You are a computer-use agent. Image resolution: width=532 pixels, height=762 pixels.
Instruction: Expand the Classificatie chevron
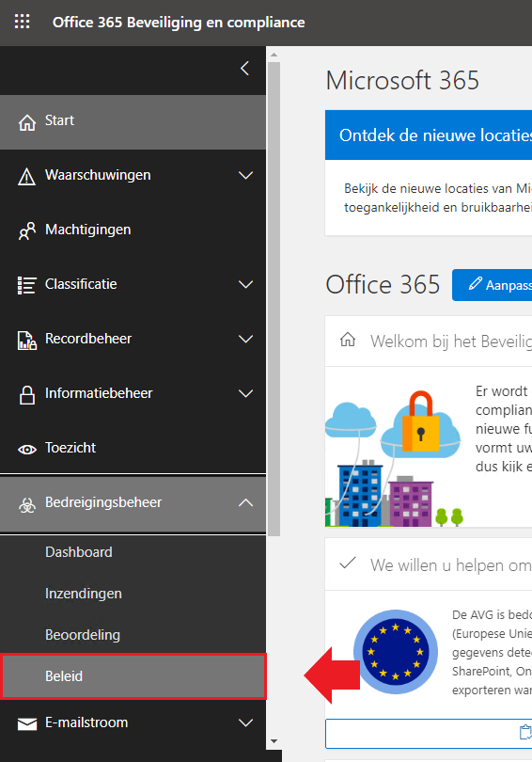click(x=246, y=284)
